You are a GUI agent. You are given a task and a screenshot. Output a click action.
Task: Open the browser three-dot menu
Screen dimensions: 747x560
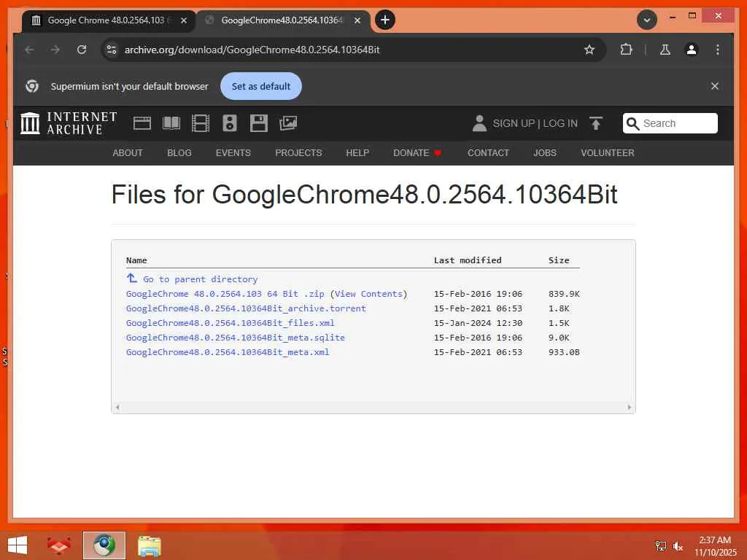tap(718, 50)
